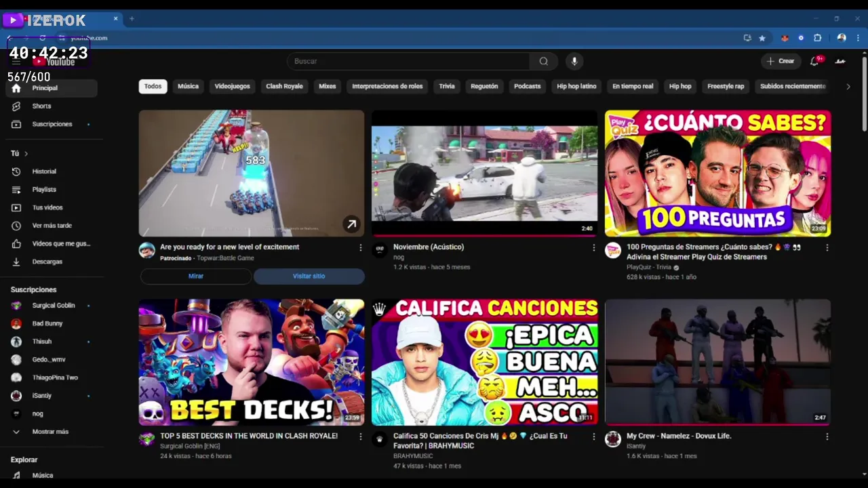Viewport: 868px width, 488px height.
Task: Click PlayQuiz channel avatar under 100 Preguntas
Action: point(613,251)
